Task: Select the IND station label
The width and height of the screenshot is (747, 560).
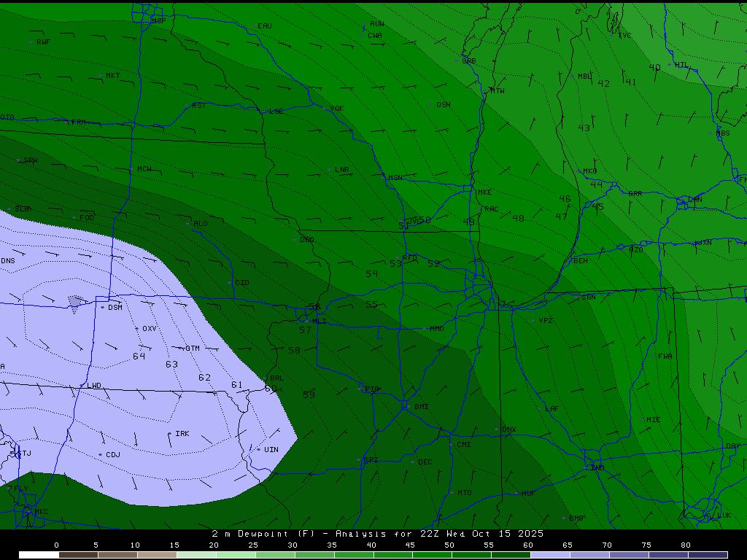Action: pos(597,468)
